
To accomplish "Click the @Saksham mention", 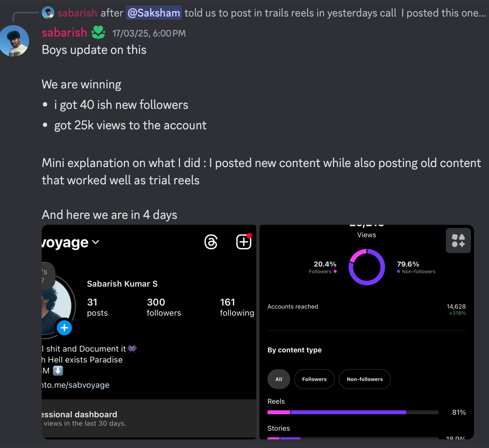I will tap(154, 13).
